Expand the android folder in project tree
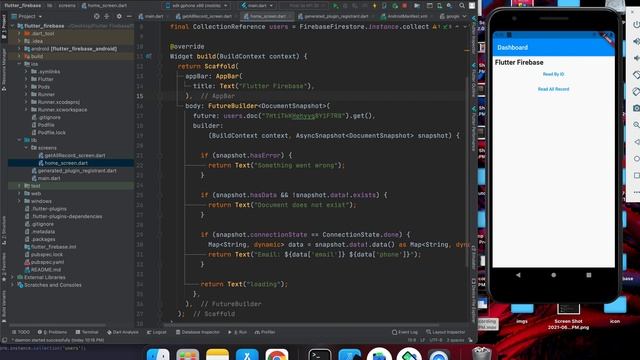 click(x=19, y=49)
